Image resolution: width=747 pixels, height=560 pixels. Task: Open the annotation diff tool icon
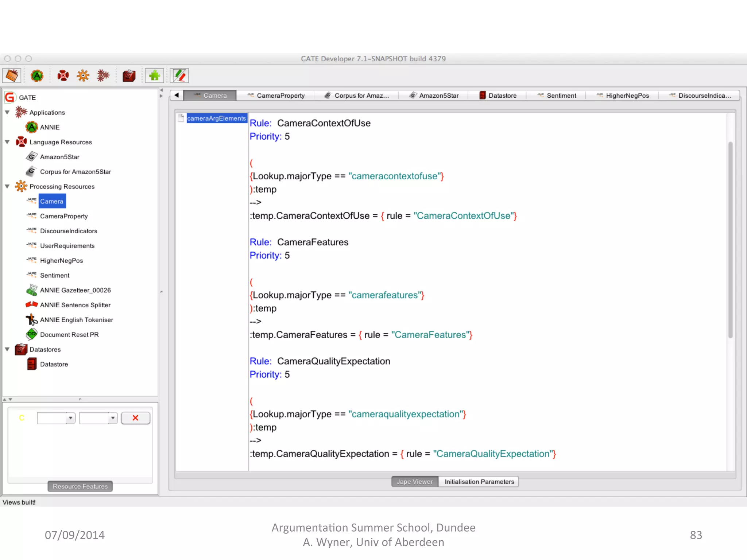point(179,75)
